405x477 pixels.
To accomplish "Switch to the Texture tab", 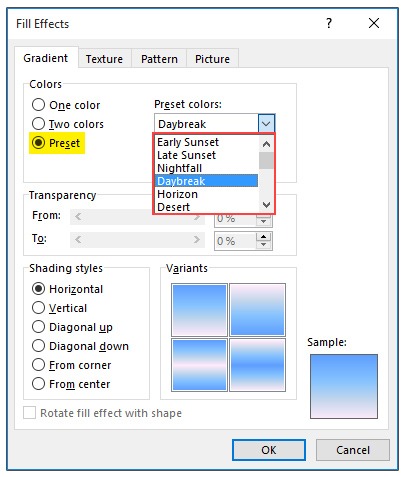I will click(104, 59).
